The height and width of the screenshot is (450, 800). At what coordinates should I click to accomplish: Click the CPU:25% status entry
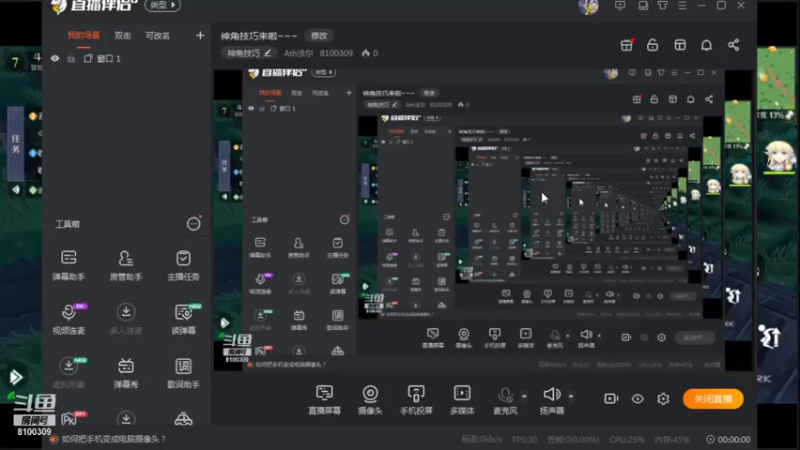tap(627, 439)
